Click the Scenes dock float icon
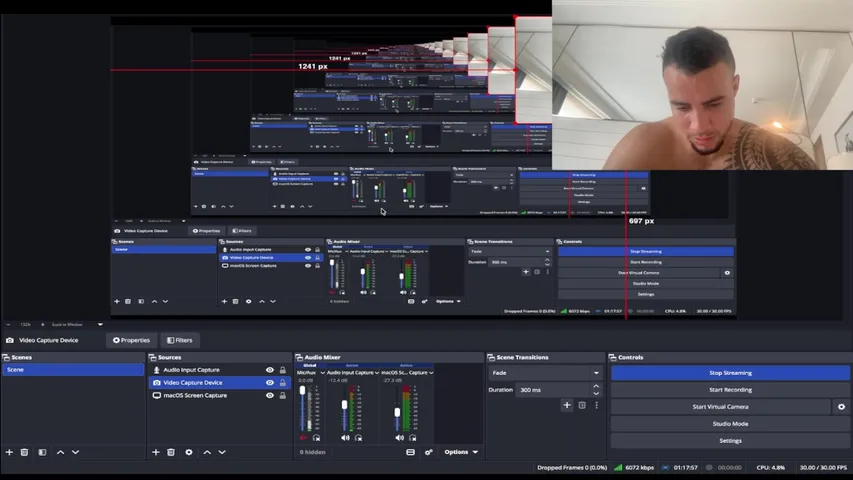 6,358
